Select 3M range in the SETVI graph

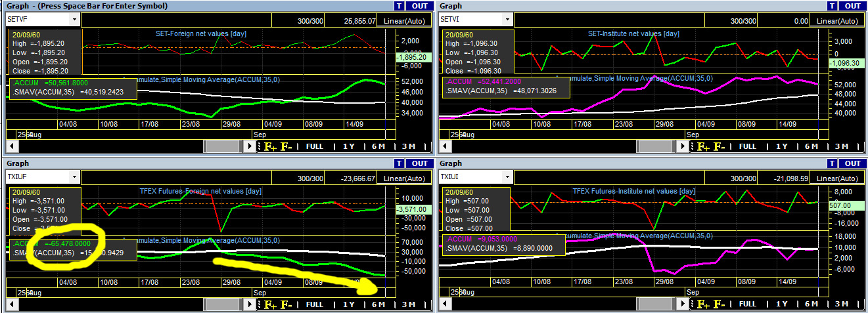[842, 147]
